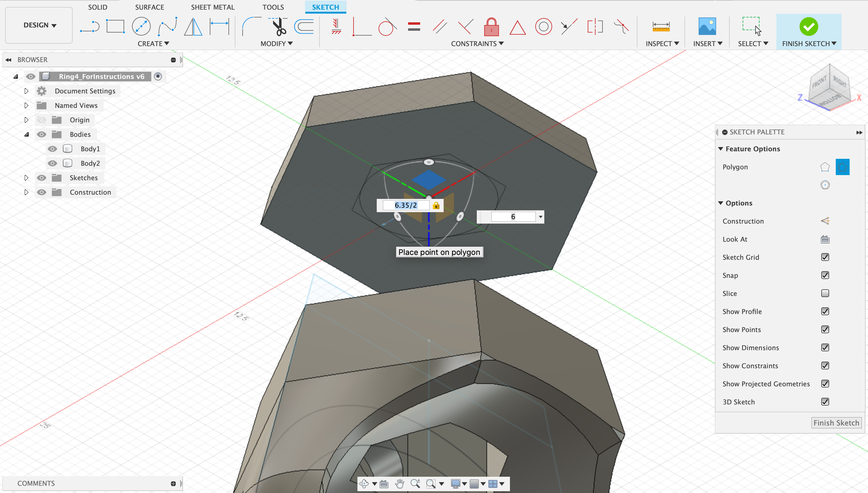Click the polygon sides input field
Image resolution: width=868 pixels, height=493 pixels.
click(x=513, y=217)
